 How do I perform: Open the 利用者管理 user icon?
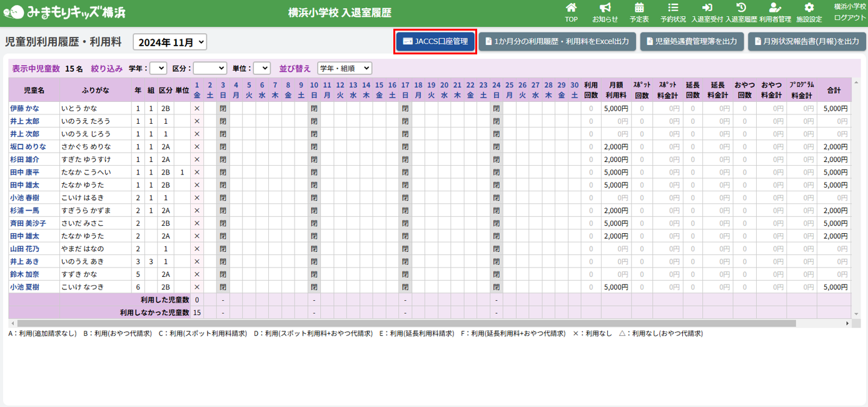point(775,8)
